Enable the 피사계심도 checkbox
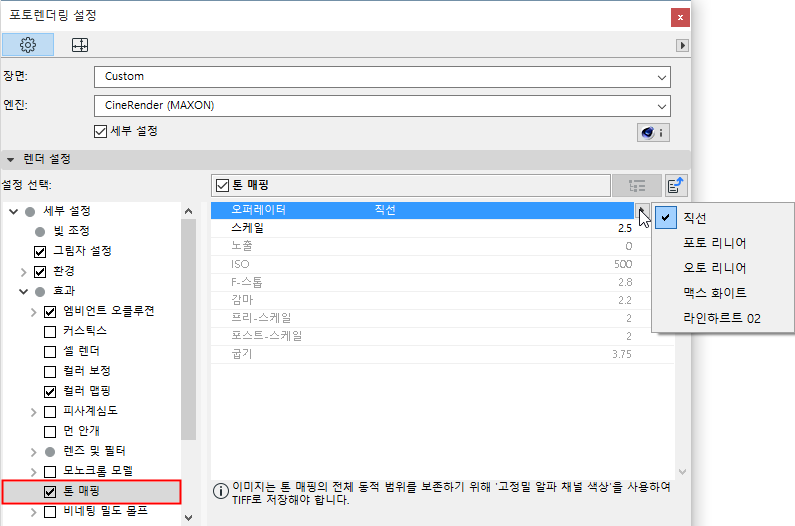Screen dimensions: 795x526 point(50,411)
